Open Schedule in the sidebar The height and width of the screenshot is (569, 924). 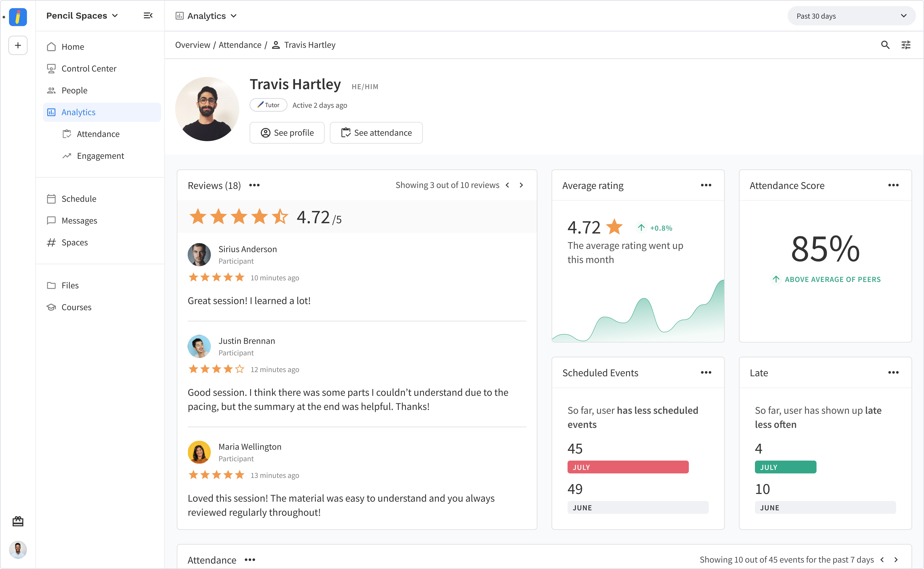102,199
